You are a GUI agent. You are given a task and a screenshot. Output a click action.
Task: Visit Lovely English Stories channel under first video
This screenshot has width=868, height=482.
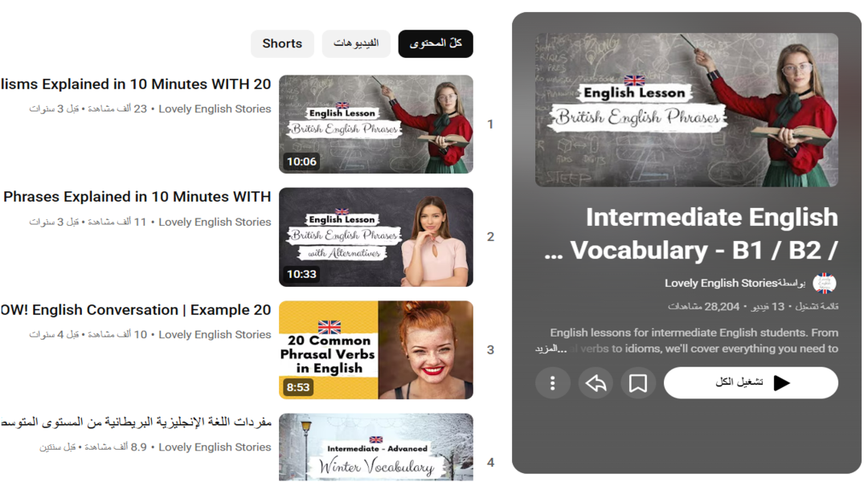(215, 108)
